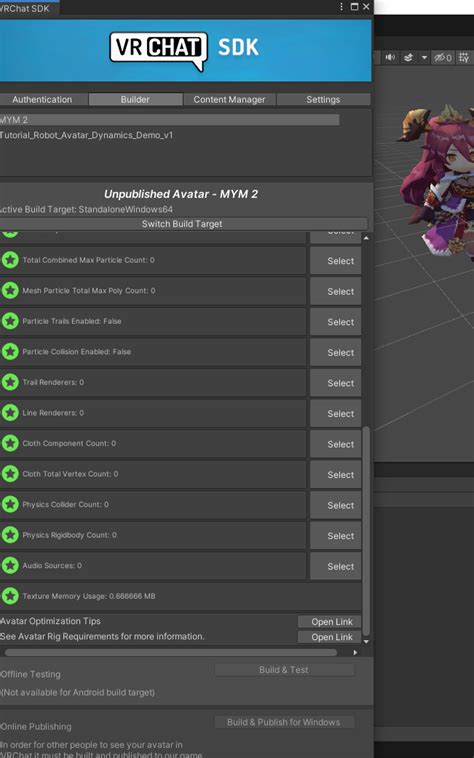Screen dimensions: 474x758
Task: Select for Cloth Total Vertex Count row
Action: (x=336, y=474)
